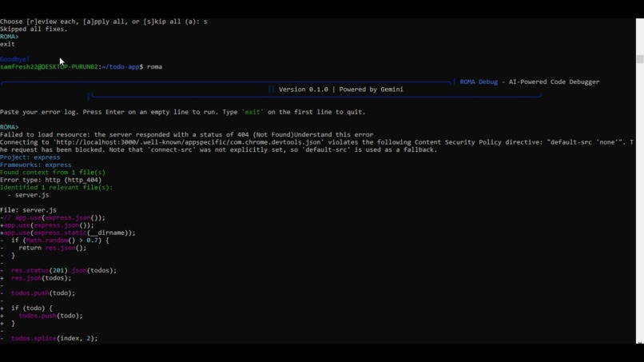Click the 'exit' command at top

[x=7, y=44]
